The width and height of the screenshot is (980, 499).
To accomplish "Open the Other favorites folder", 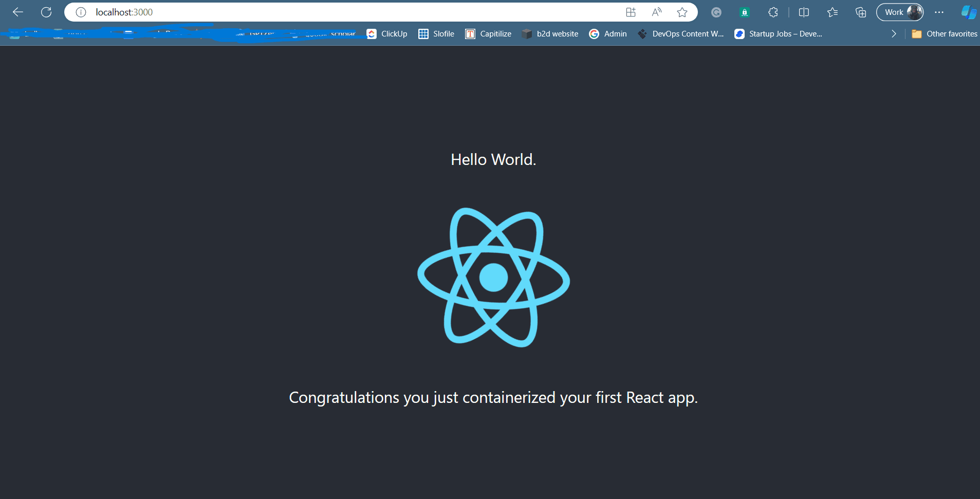I will [945, 34].
